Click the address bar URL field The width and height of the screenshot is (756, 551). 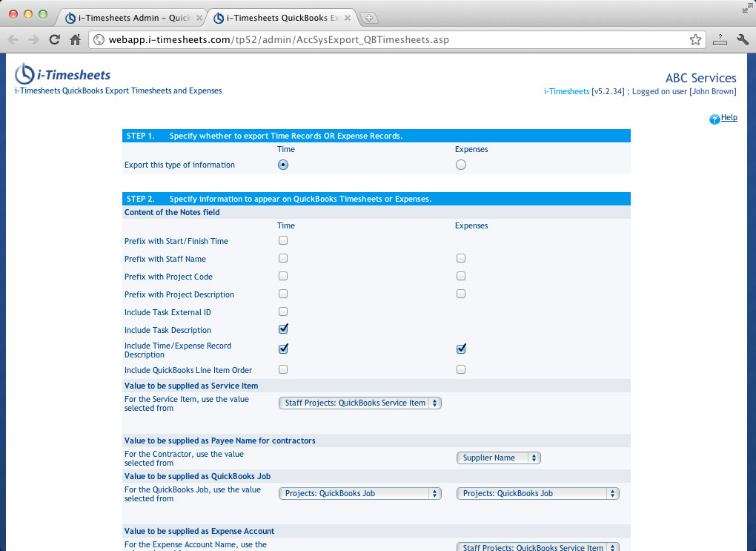coord(397,39)
